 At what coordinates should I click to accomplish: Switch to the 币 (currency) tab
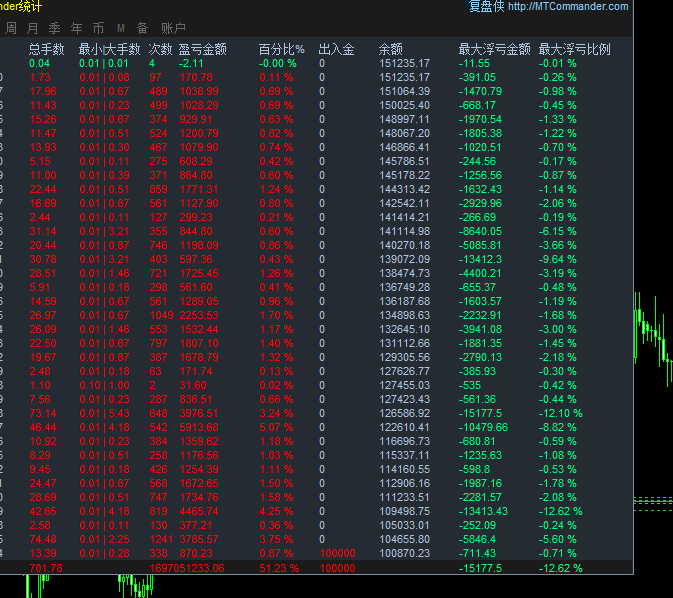(98, 28)
